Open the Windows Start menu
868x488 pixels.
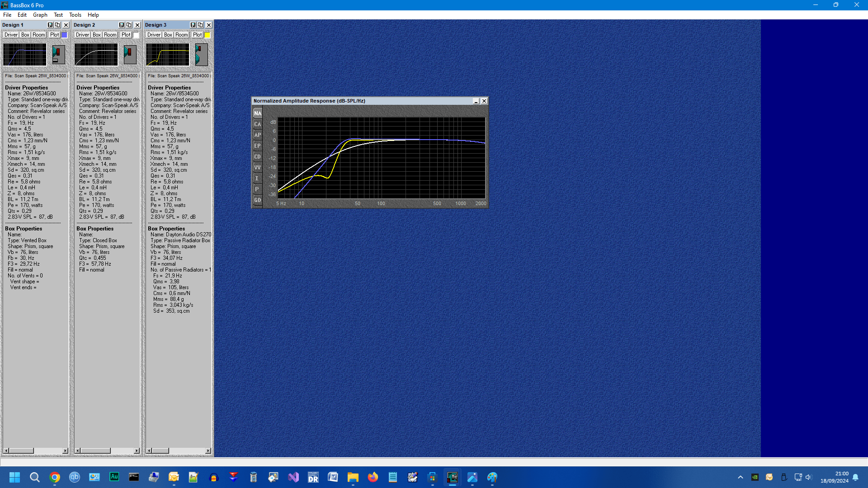14,477
